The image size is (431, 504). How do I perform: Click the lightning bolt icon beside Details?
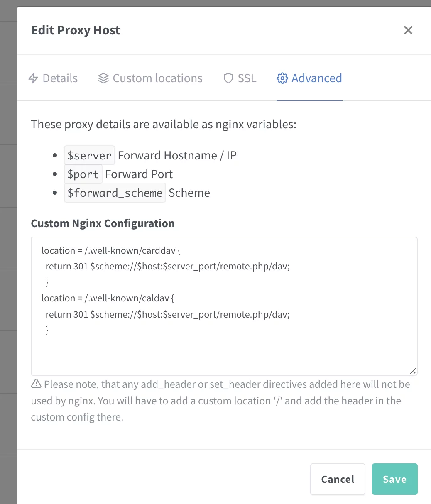coord(33,78)
